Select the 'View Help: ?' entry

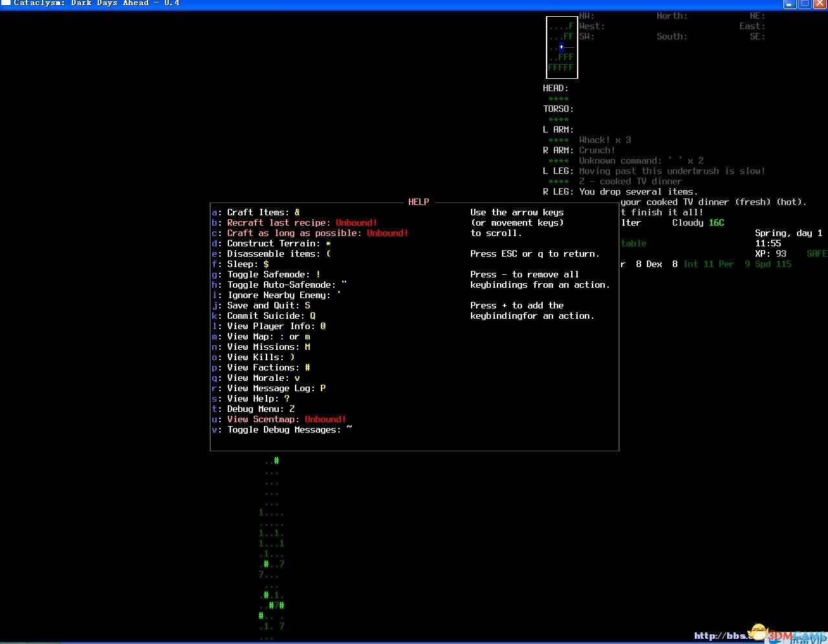point(250,398)
